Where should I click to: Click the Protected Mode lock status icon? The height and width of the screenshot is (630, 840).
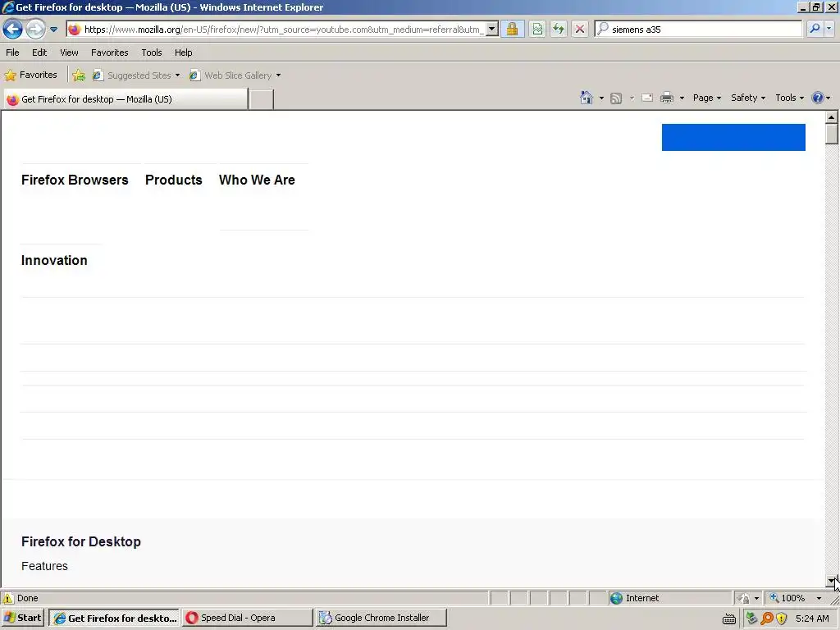click(743, 598)
